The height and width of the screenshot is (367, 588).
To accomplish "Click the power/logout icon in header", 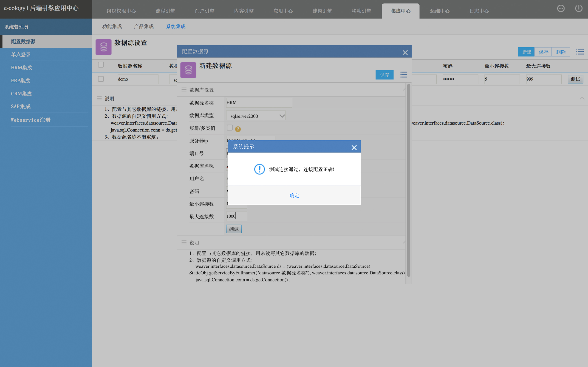I will 579,8.
